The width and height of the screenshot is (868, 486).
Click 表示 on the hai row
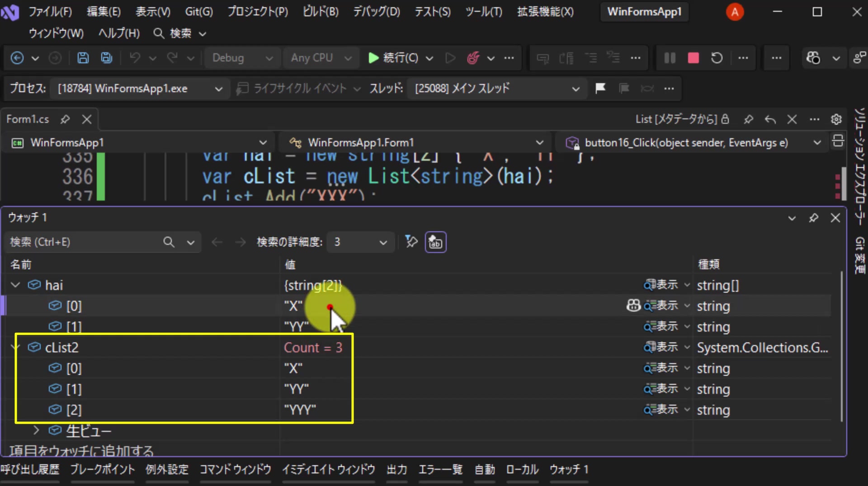[x=661, y=285]
